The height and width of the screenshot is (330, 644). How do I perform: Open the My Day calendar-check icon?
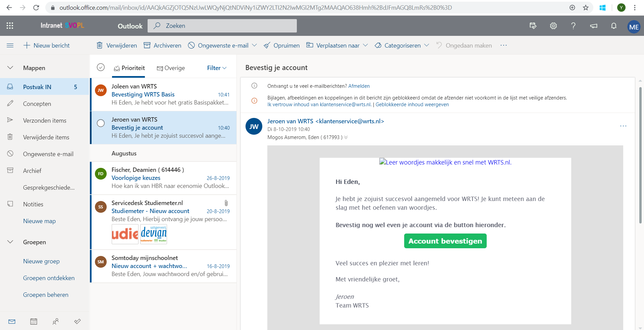point(533,26)
